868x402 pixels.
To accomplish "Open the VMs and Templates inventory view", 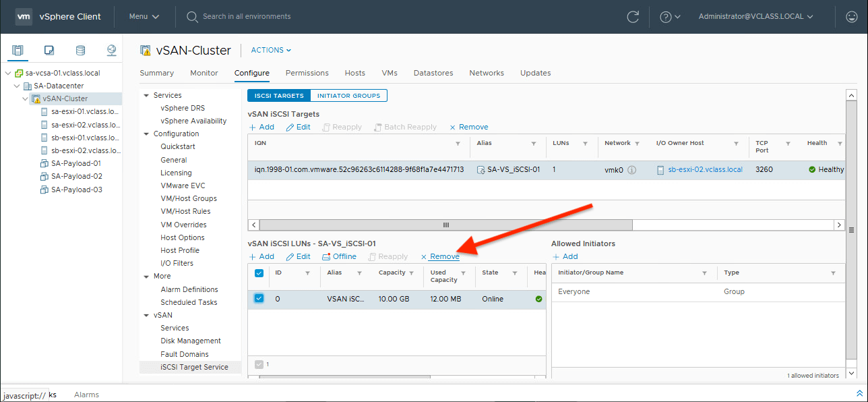I will click(49, 50).
